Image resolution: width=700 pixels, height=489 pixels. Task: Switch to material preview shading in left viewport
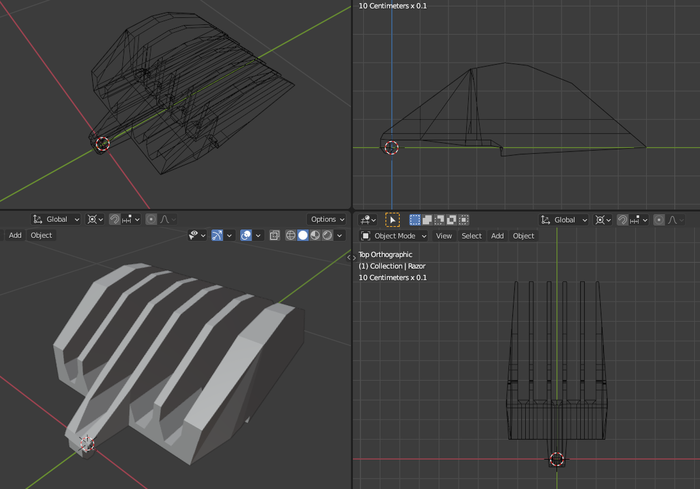coord(315,236)
